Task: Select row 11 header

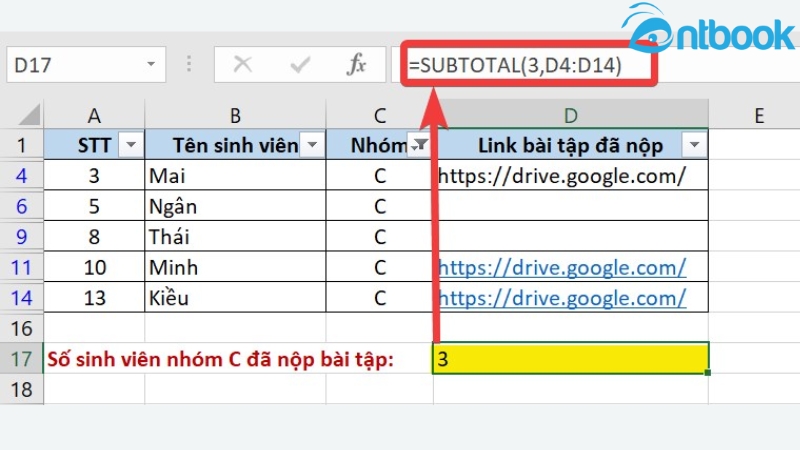Action: coord(21,267)
